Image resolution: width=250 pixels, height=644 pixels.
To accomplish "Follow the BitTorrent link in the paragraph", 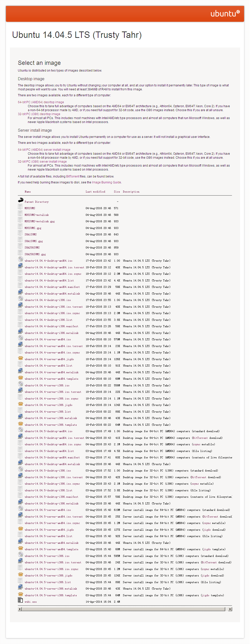I will point(73,176).
